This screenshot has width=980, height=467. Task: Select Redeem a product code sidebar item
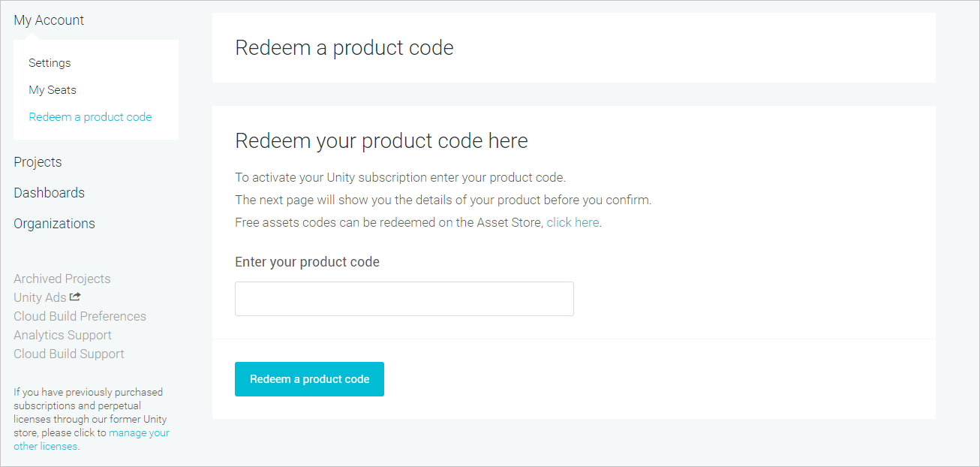tap(90, 117)
